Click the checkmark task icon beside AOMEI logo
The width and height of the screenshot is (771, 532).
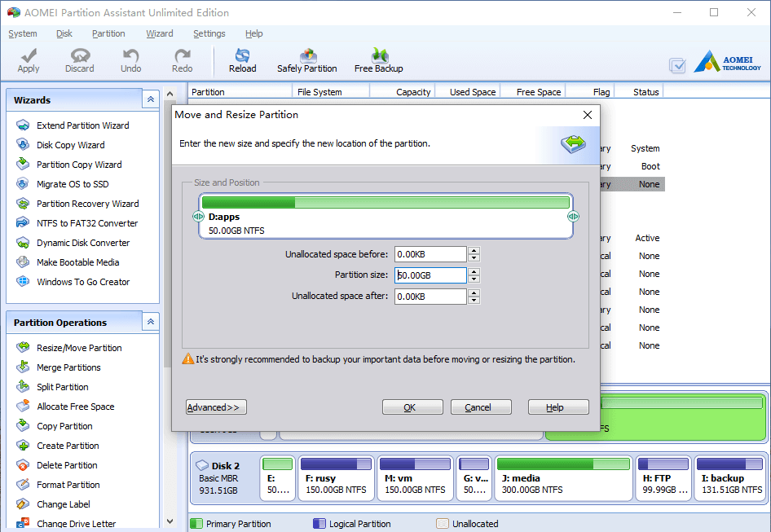tap(677, 65)
